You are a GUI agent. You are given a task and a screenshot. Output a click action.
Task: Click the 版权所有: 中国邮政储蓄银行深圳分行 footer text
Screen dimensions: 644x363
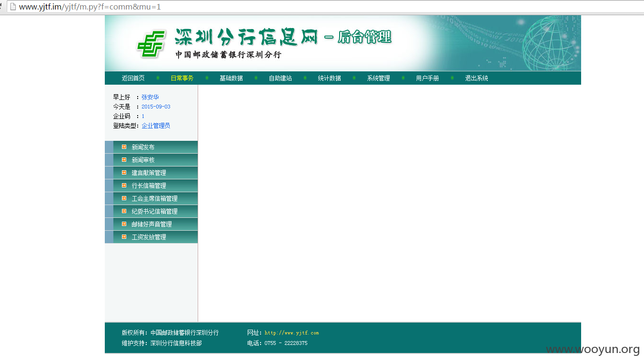pyautogui.click(x=170, y=333)
